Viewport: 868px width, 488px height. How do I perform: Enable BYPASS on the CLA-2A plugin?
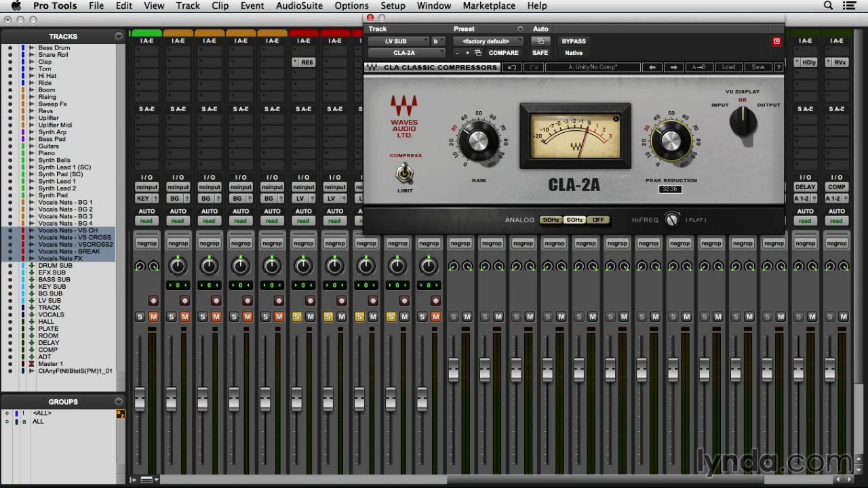point(573,41)
